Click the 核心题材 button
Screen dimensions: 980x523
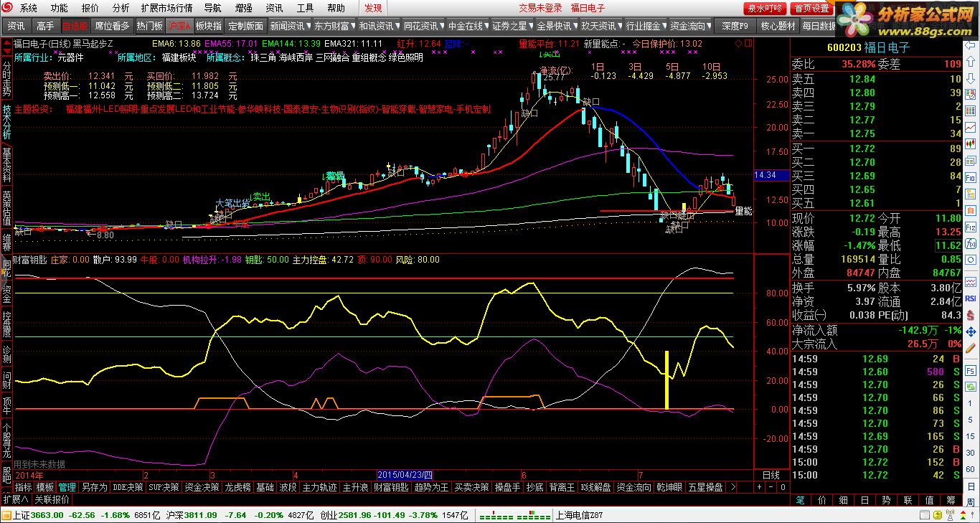778,26
